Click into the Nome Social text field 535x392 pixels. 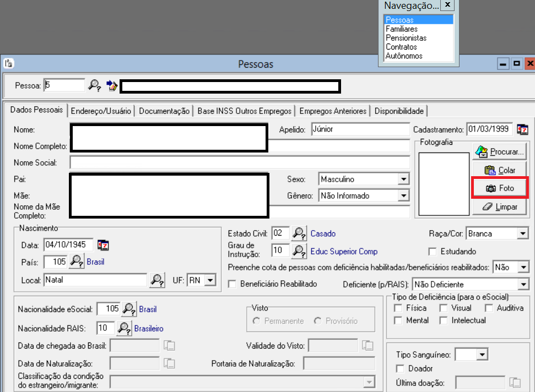[239, 162]
